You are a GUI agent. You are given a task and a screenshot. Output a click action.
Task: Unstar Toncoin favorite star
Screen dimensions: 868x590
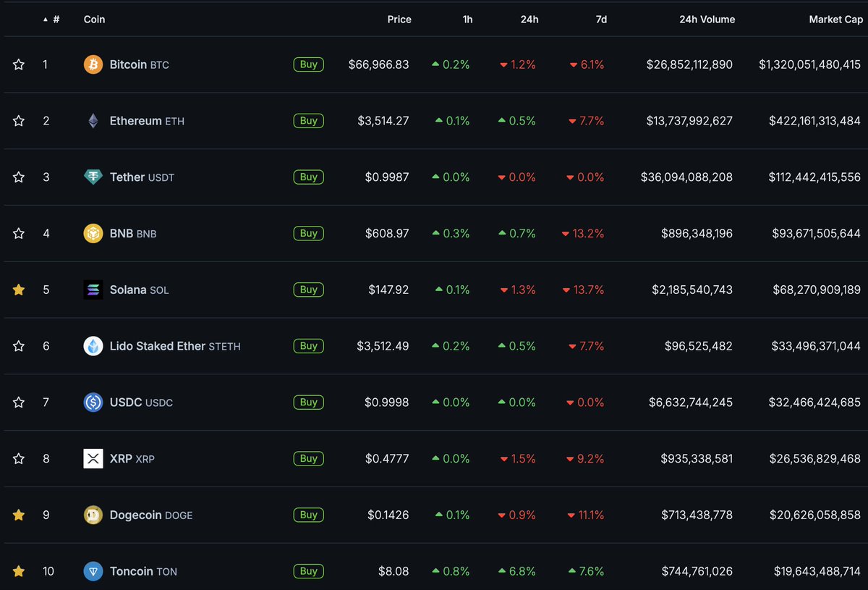point(19,571)
